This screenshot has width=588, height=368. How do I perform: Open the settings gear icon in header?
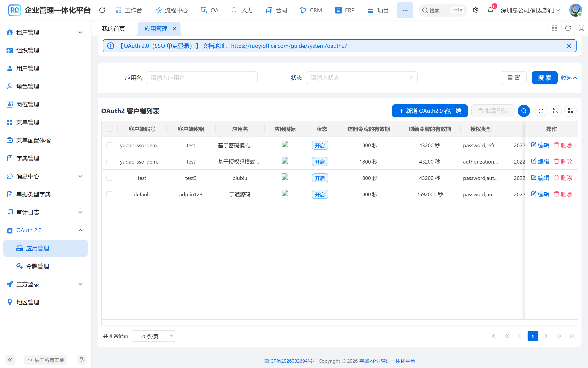(476, 10)
